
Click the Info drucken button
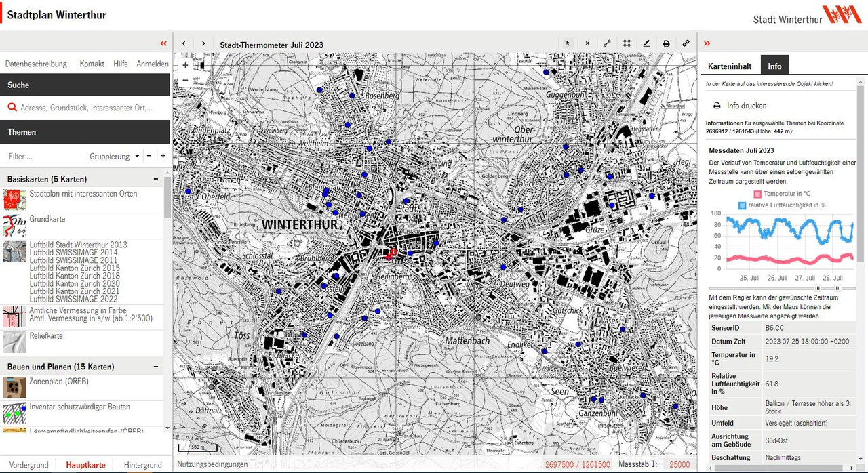[x=740, y=106]
